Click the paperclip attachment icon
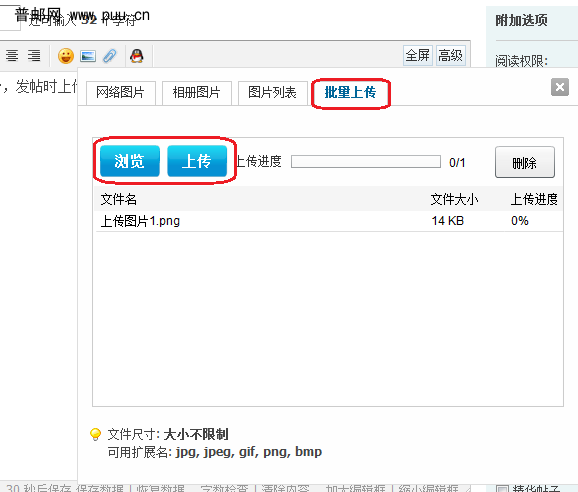This screenshot has width=578, height=492. [x=110, y=56]
